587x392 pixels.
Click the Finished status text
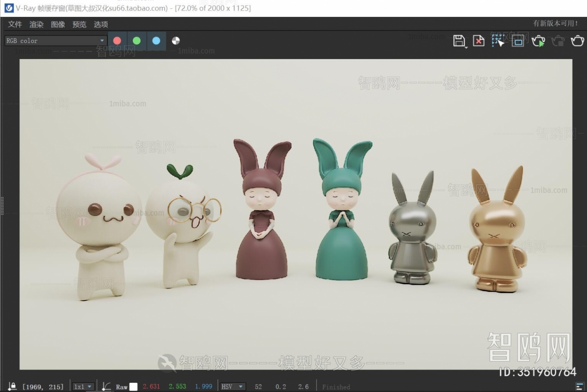tap(336, 387)
